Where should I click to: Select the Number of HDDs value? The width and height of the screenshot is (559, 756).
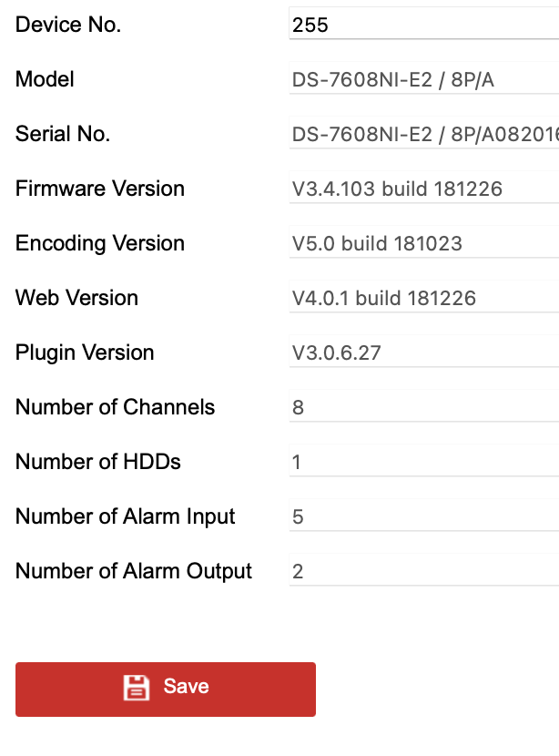(x=419, y=462)
